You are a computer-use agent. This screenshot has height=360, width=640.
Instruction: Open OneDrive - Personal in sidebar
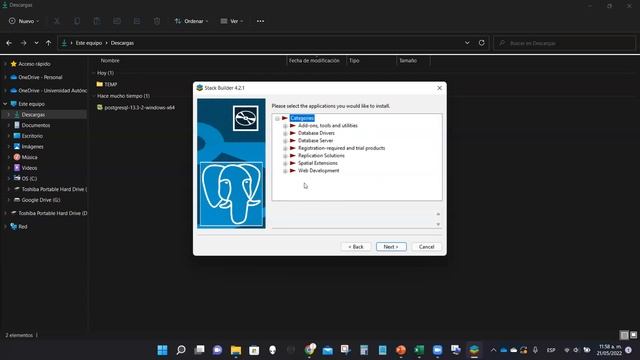[x=40, y=77]
